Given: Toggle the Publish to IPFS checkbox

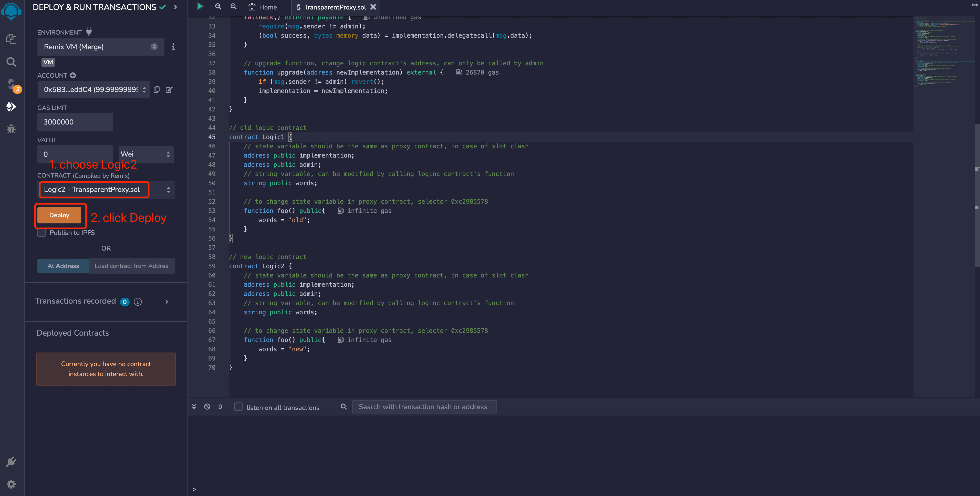Looking at the screenshot, I should point(41,233).
